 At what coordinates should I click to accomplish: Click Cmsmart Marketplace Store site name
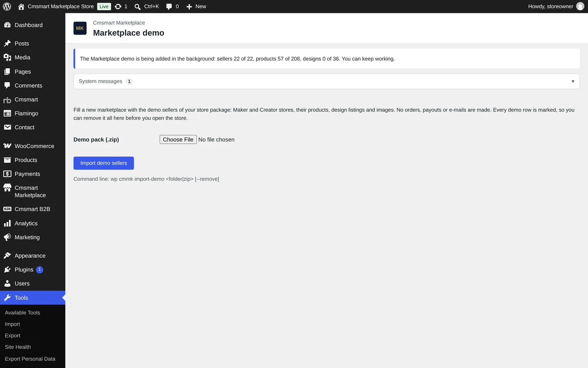point(61,7)
